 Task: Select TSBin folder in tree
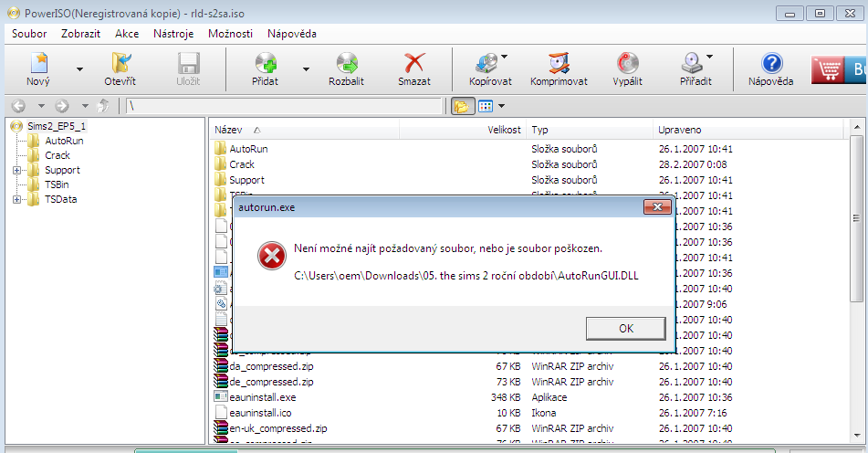coord(57,185)
